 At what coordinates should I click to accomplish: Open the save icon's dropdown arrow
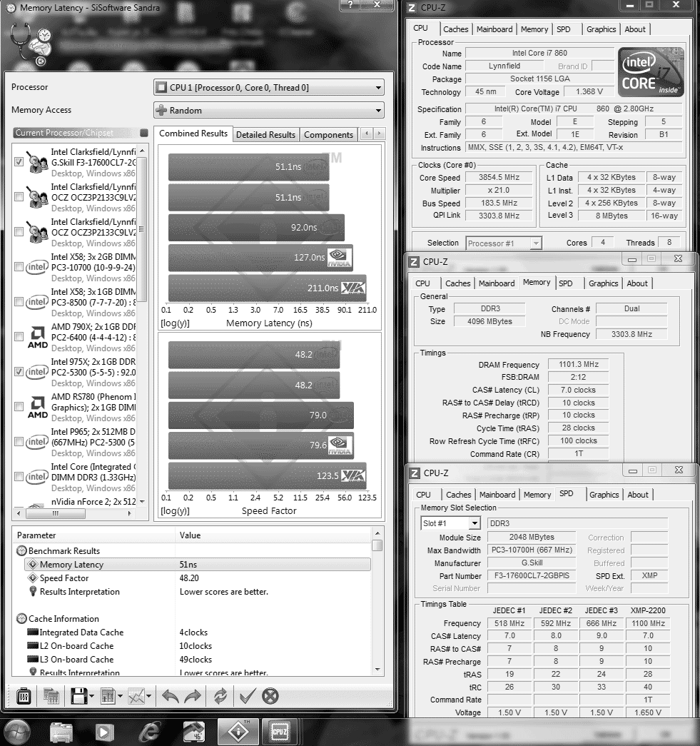tap(91, 697)
